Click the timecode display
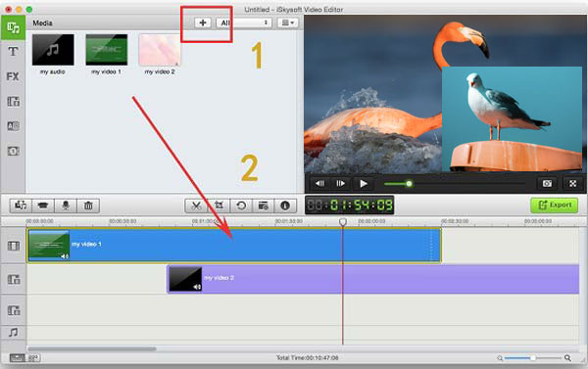 (x=350, y=206)
